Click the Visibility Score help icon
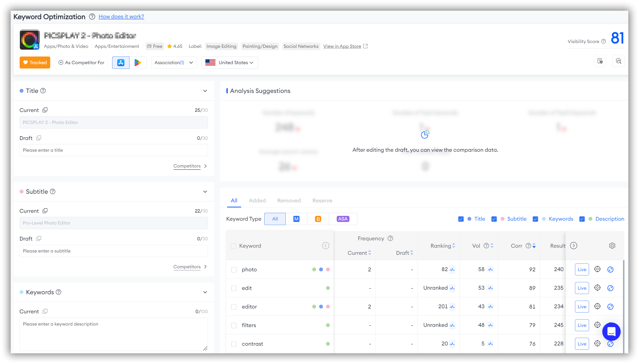 (604, 41)
